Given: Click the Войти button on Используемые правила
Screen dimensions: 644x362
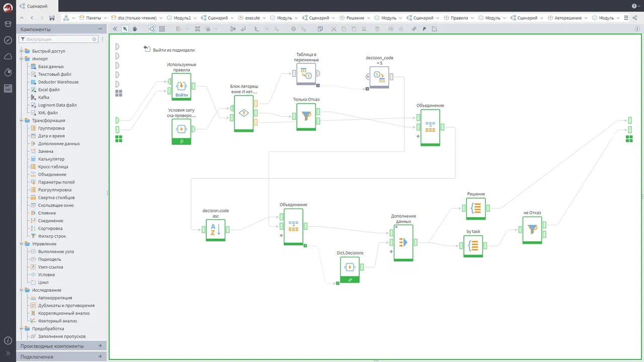Looking at the screenshot, I should pyautogui.click(x=182, y=95).
